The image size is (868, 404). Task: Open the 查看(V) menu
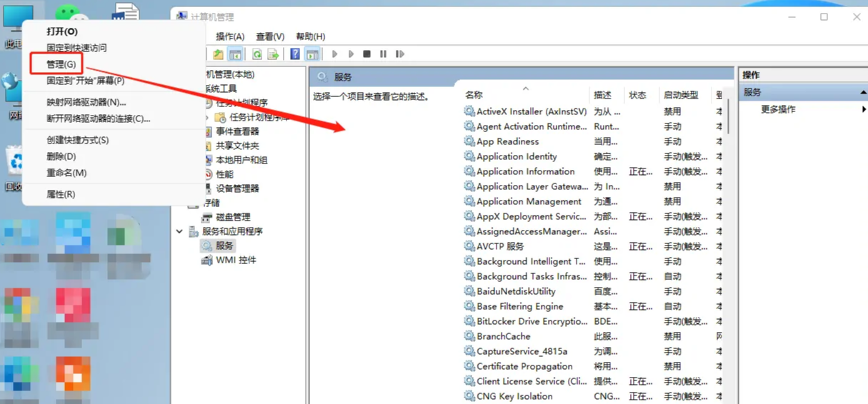270,36
